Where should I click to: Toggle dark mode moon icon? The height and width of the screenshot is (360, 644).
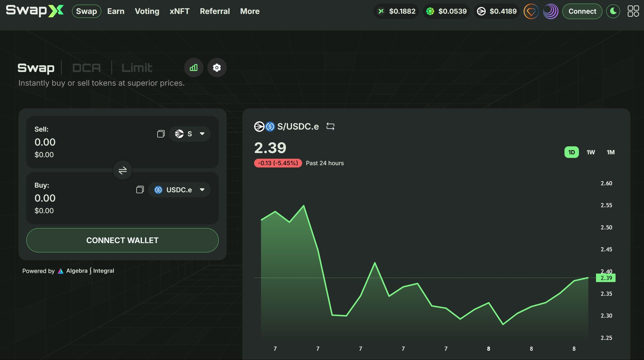pyautogui.click(x=613, y=11)
